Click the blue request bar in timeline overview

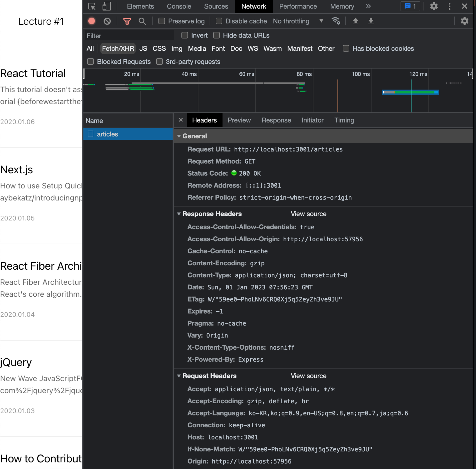[x=410, y=92]
